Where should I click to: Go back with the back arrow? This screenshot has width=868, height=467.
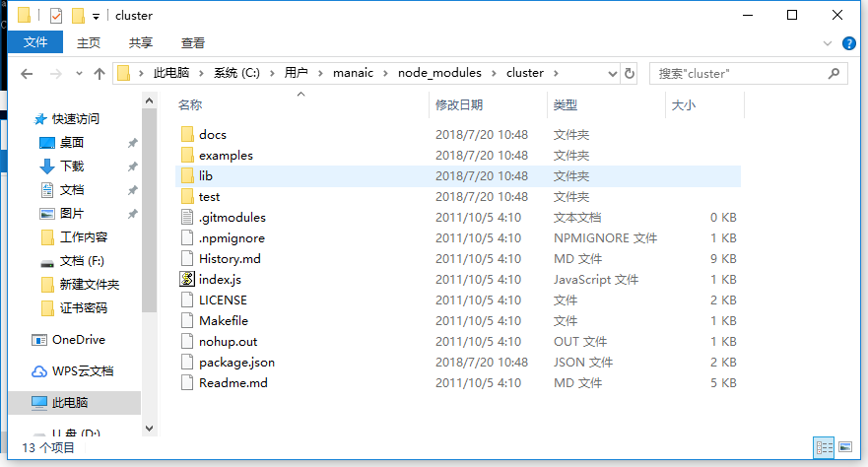click(27, 74)
